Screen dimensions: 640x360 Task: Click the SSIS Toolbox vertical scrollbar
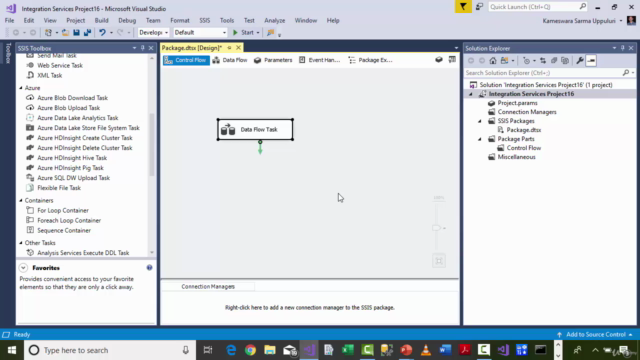point(152,145)
